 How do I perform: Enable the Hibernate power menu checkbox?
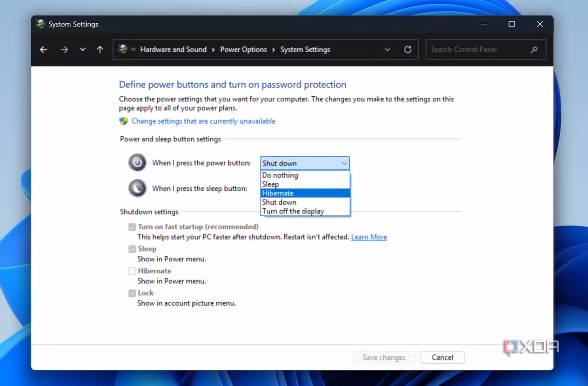click(x=133, y=271)
